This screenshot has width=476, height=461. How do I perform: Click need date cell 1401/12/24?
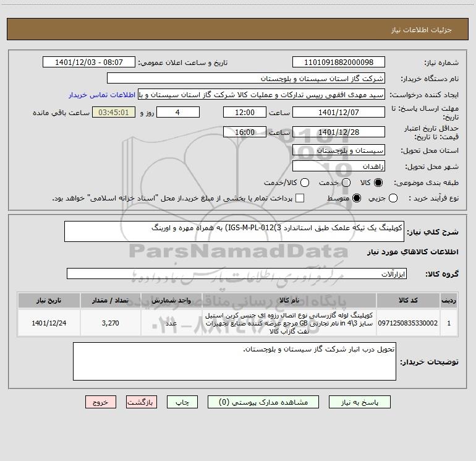(x=49, y=323)
